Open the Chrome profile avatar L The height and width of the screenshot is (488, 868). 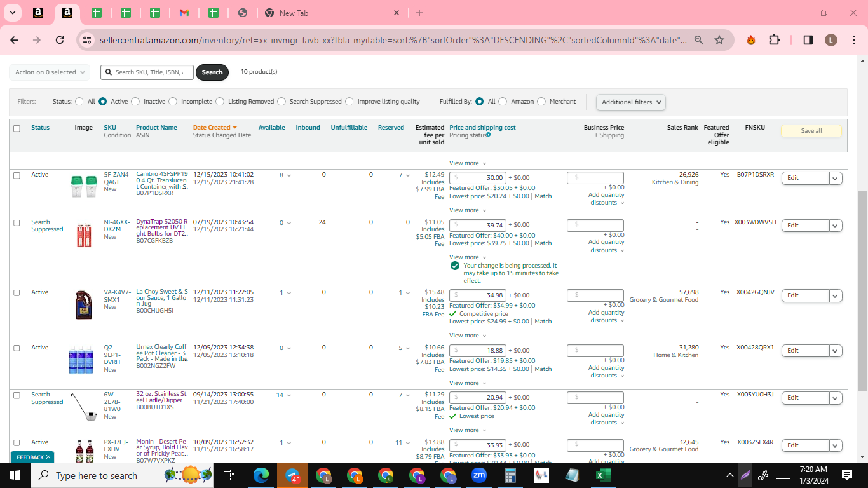[831, 40]
